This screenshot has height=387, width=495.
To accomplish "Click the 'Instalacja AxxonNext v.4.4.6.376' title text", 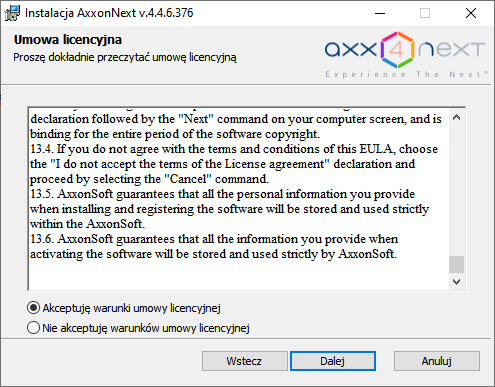I will [109, 13].
